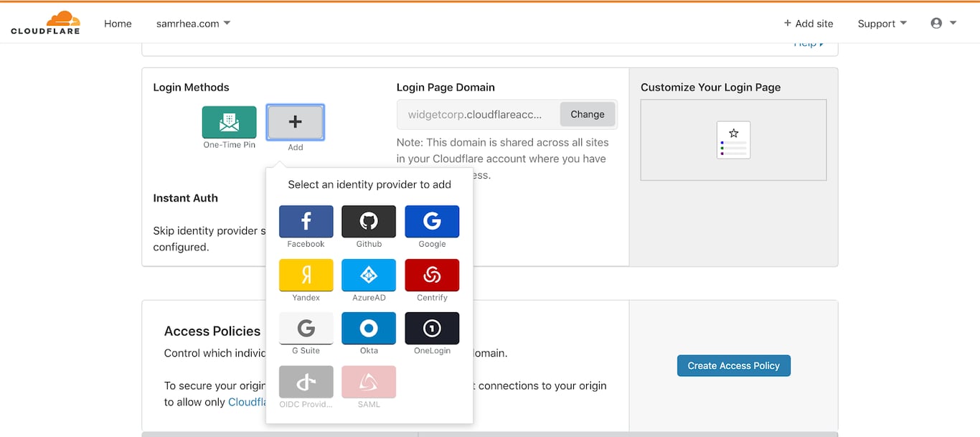Click the Add site link
The height and width of the screenshot is (437, 980).
[x=809, y=24]
